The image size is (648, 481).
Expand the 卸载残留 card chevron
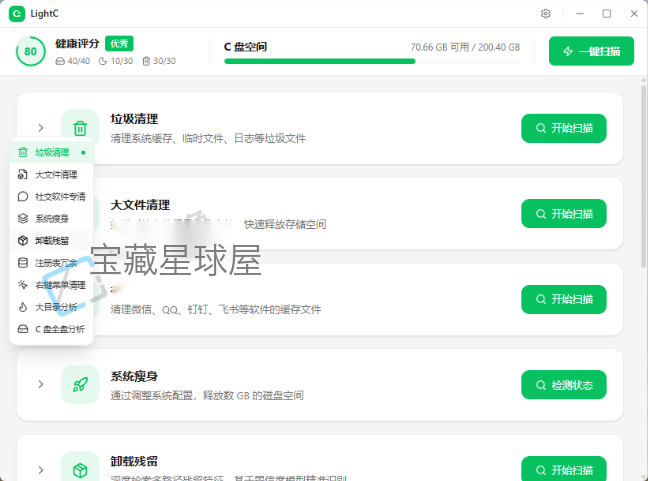click(40, 470)
